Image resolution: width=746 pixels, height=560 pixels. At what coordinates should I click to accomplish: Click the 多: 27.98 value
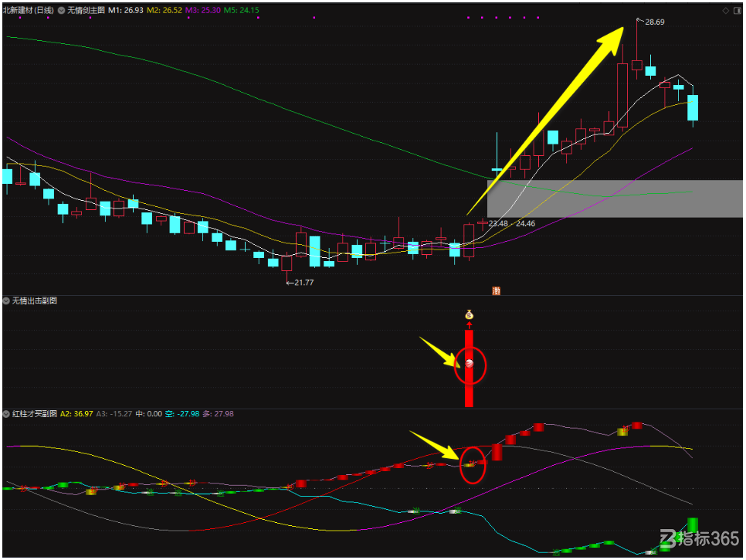coord(218,414)
